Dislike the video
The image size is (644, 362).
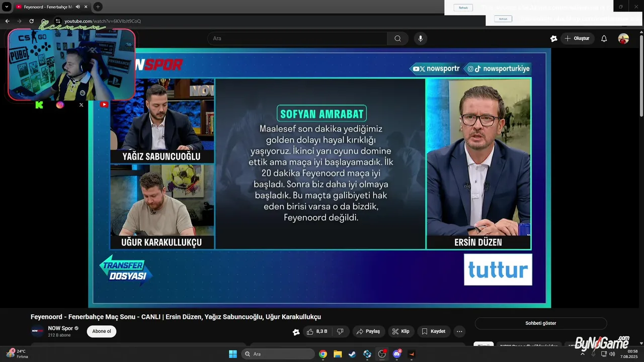point(341,331)
